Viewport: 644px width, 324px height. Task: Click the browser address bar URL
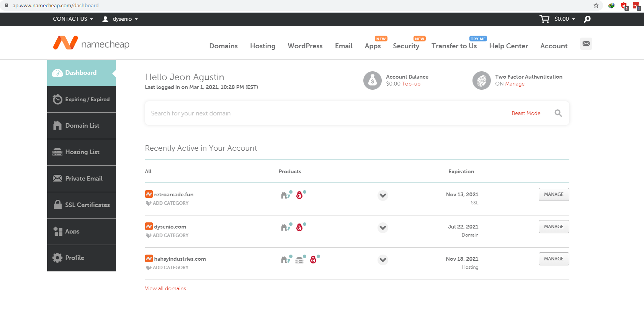tap(56, 5)
